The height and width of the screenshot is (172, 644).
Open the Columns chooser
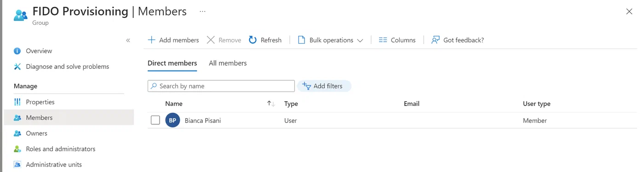(397, 40)
